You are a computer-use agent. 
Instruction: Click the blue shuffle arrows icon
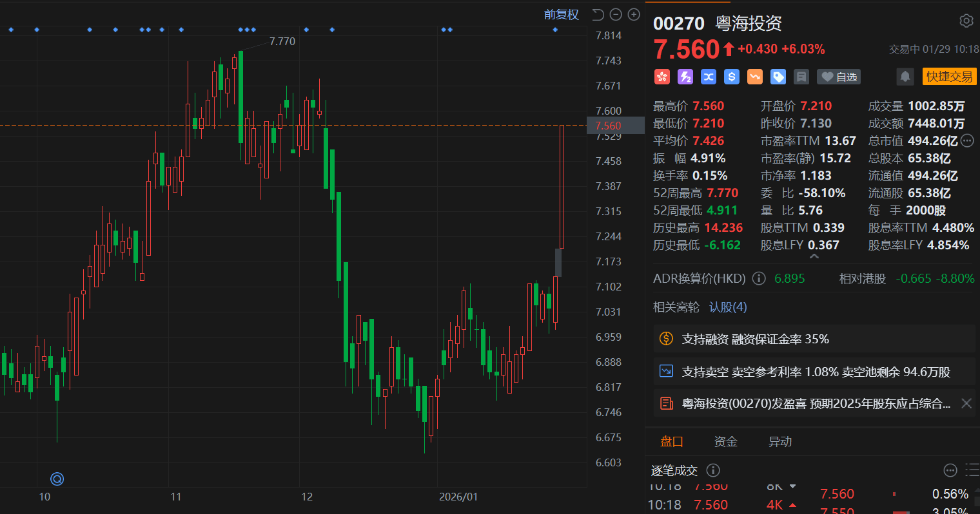click(x=709, y=77)
